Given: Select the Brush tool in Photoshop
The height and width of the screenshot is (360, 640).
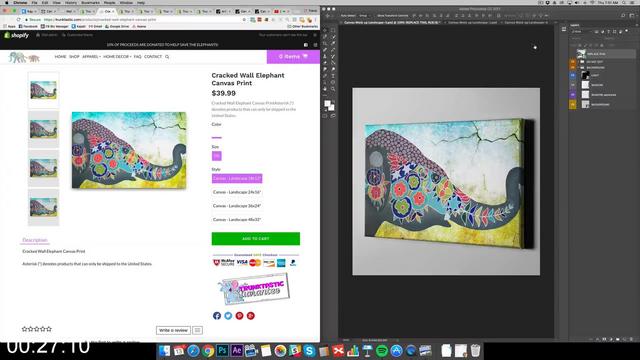Looking at the screenshot, I should 333,50.
